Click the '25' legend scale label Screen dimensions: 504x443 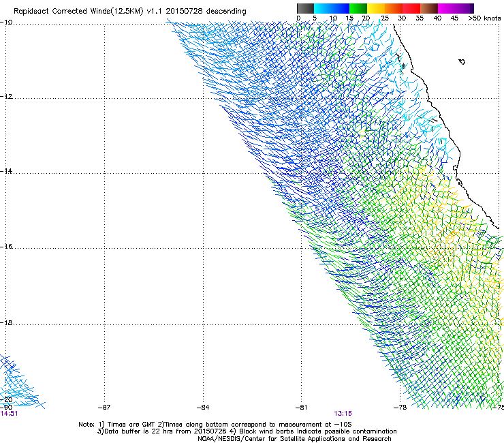[x=385, y=18]
